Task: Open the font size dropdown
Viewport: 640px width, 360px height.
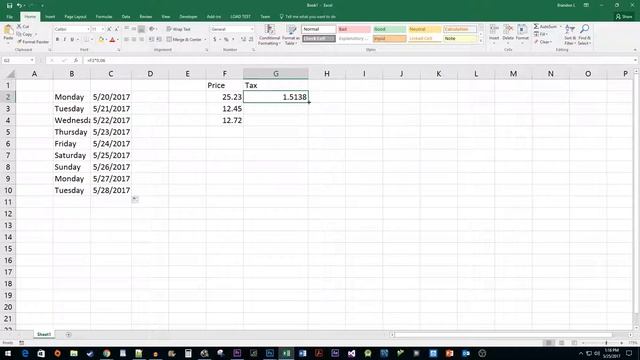Action: 102,29
